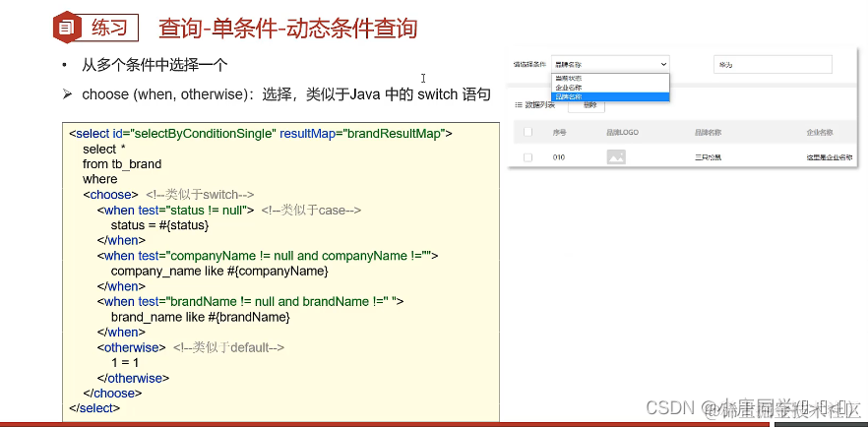The height and width of the screenshot is (427, 868).
Task: Click the 品牌LOGO column header
Action: click(622, 132)
